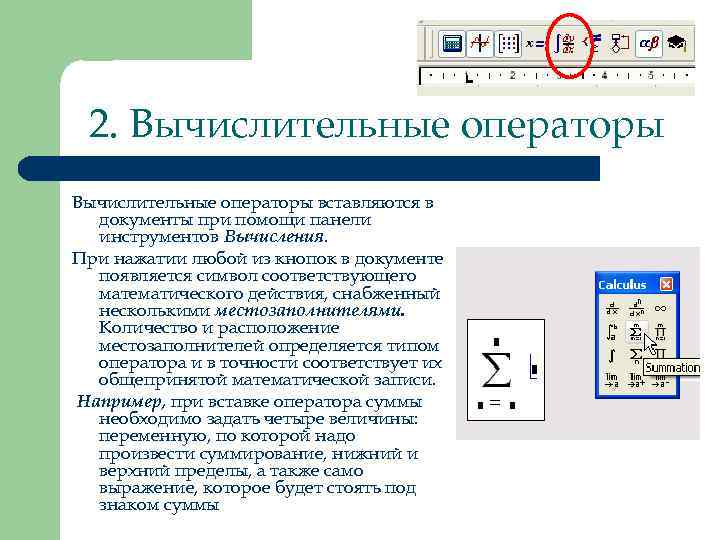The height and width of the screenshot is (540, 720).
Task: Open the Greek symbols toolbar (αβ)
Action: [x=649, y=44]
